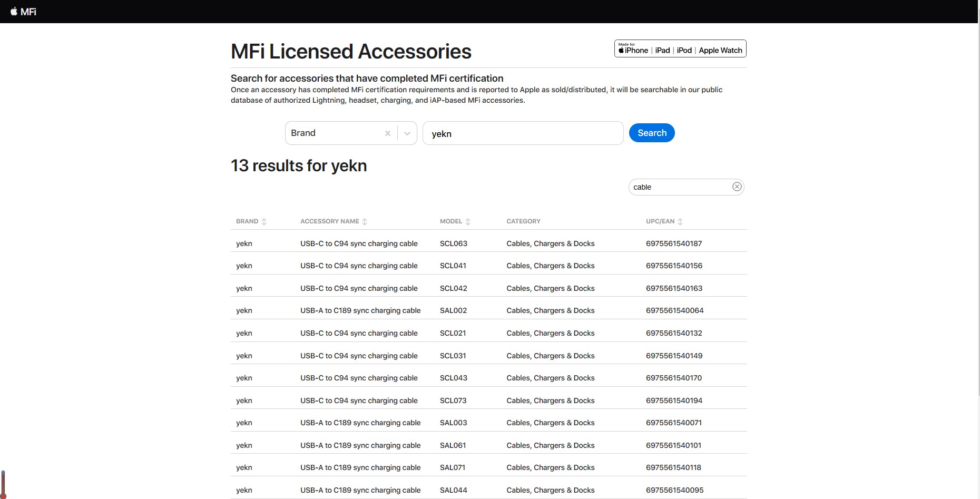
Task: Select model SCL041
Action: pos(453,266)
